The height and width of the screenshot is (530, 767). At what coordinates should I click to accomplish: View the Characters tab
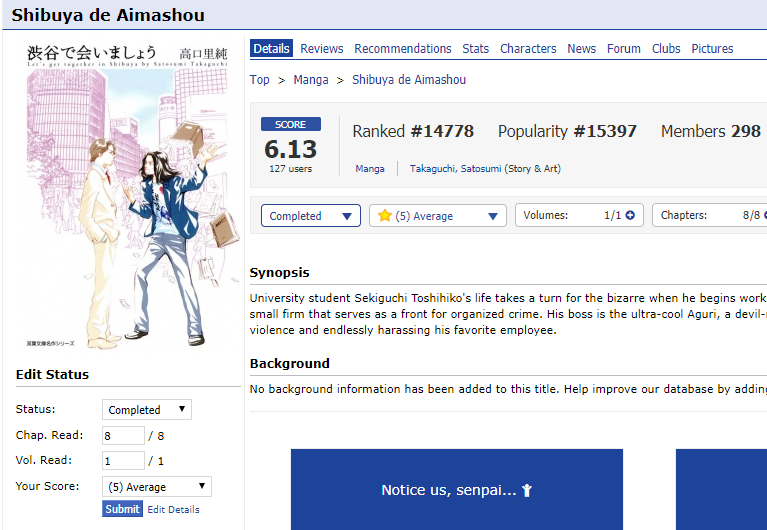[x=528, y=49]
